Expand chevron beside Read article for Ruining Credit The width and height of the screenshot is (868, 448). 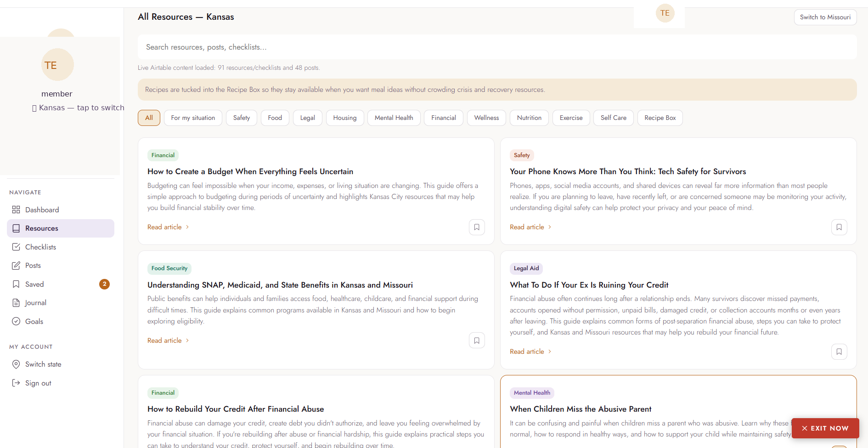pos(550,352)
